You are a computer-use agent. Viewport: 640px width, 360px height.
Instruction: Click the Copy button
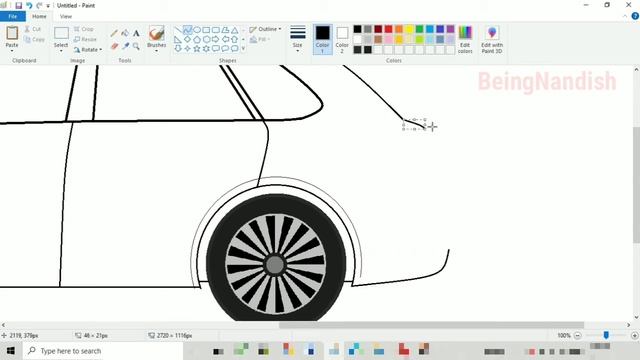tap(34, 40)
